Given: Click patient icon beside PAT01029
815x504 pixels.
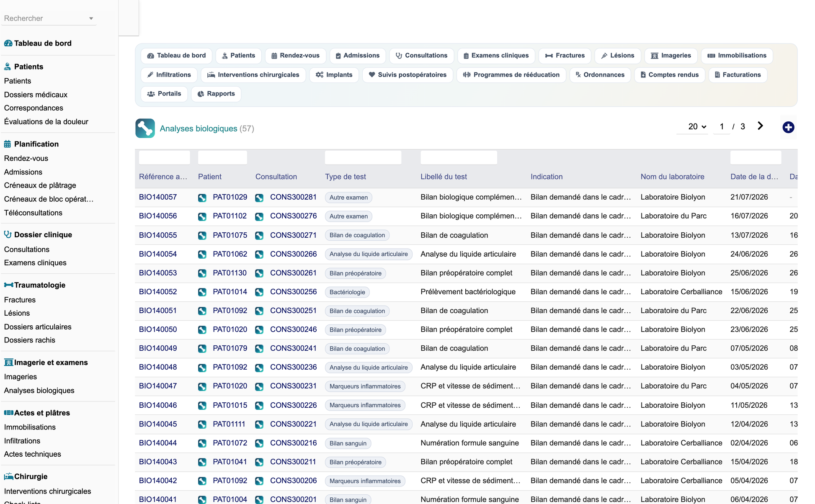Looking at the screenshot, I should click(x=202, y=198).
